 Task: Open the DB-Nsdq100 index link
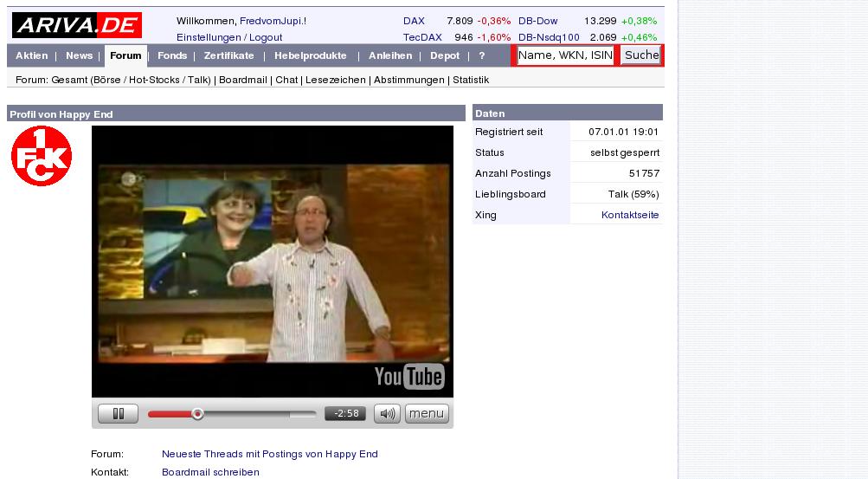click(x=550, y=37)
